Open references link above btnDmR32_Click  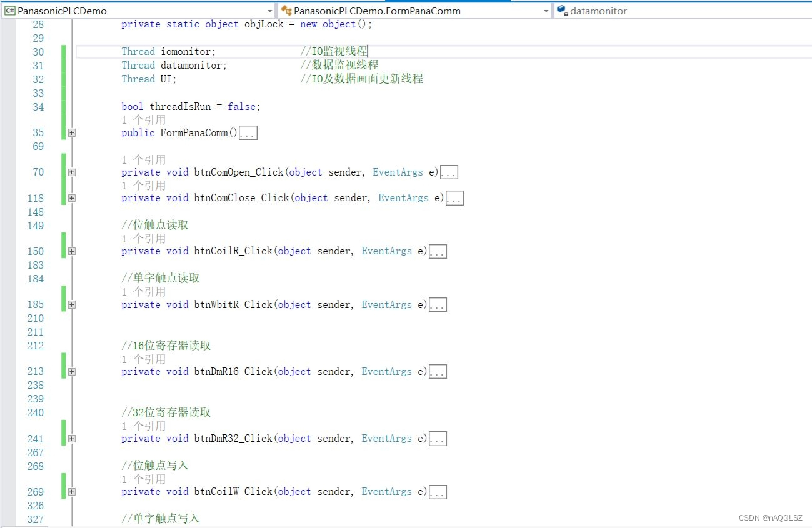tap(143, 426)
